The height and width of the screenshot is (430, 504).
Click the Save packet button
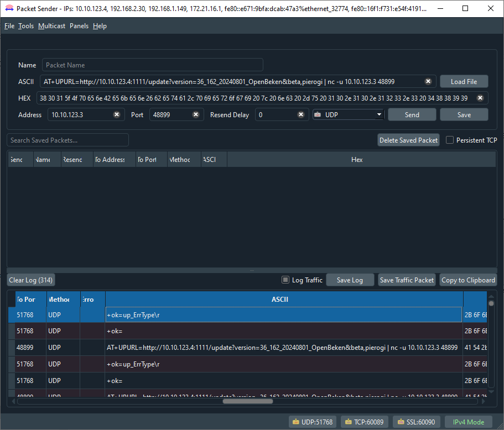click(x=464, y=114)
